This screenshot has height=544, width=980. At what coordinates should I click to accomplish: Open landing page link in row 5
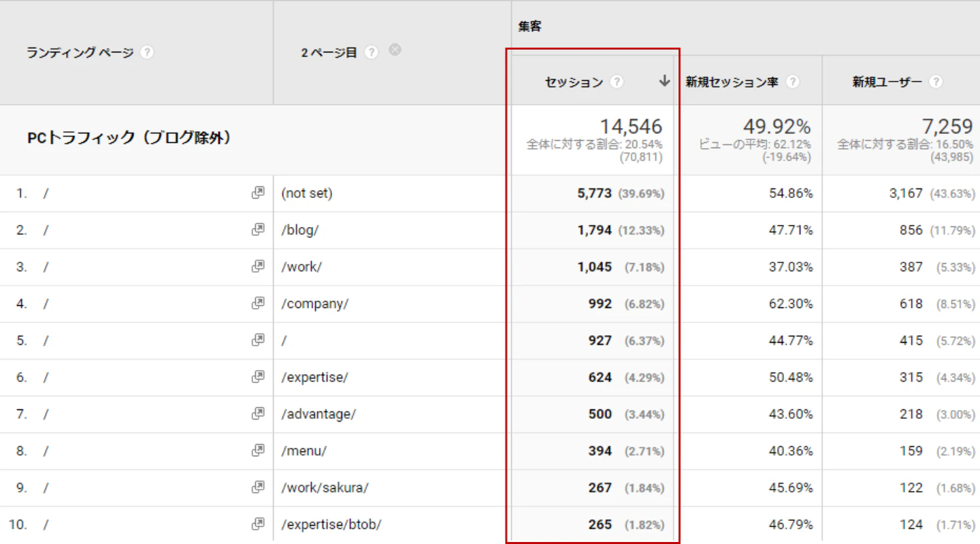[258, 340]
